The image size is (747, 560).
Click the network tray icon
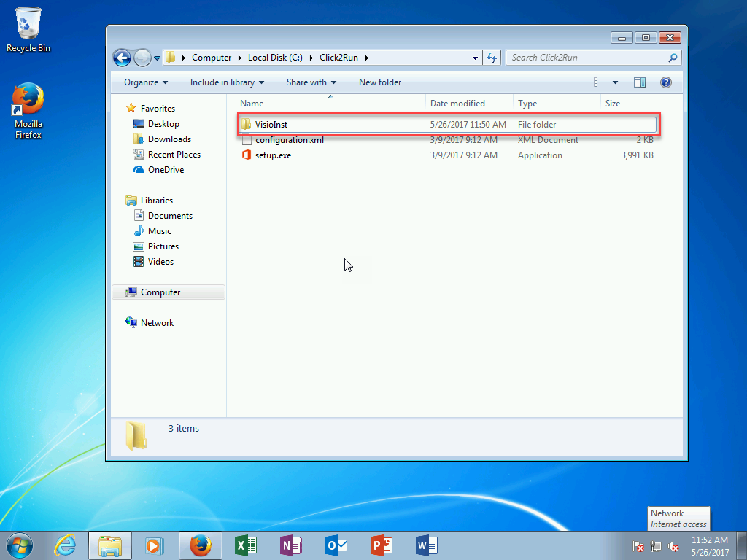point(656,546)
